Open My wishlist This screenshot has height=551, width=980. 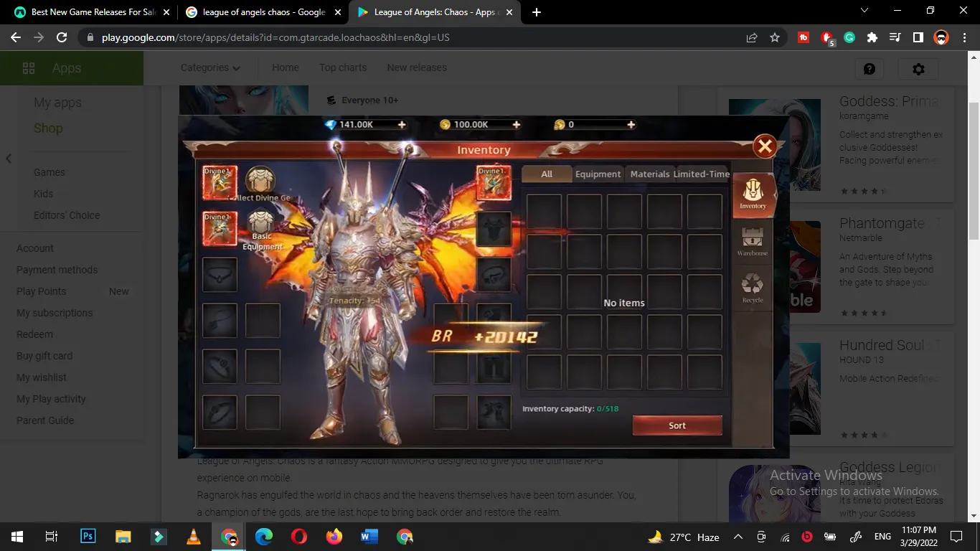click(x=42, y=377)
